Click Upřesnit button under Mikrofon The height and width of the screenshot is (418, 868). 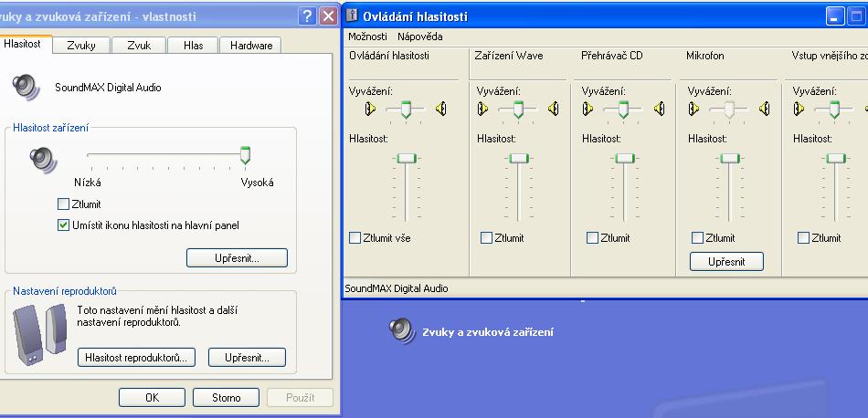pos(727,262)
